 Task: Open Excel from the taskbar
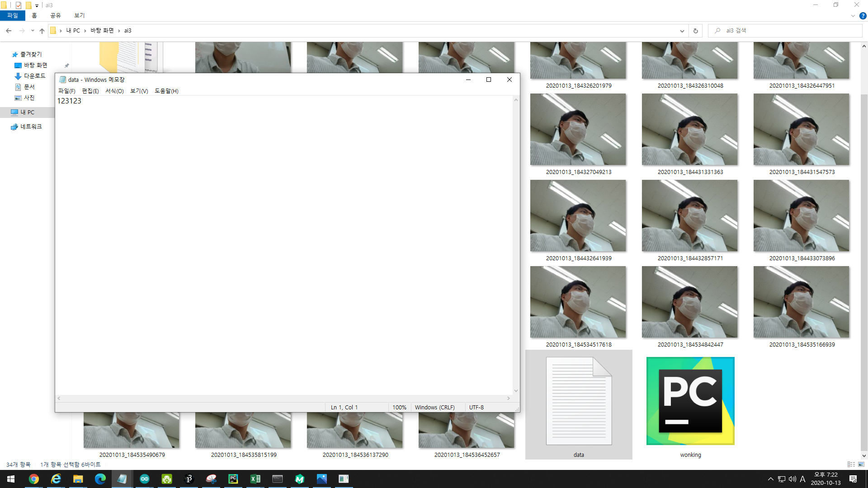tap(255, 479)
